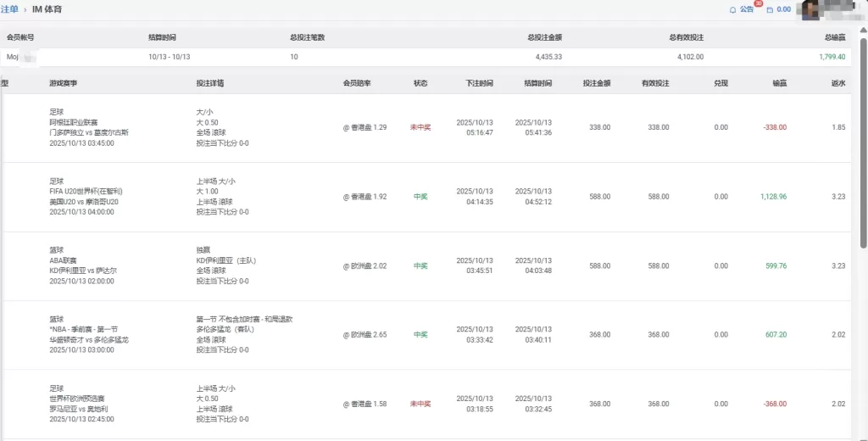Click the wallet balance icon
This screenshot has width=868, height=441.
click(770, 9)
